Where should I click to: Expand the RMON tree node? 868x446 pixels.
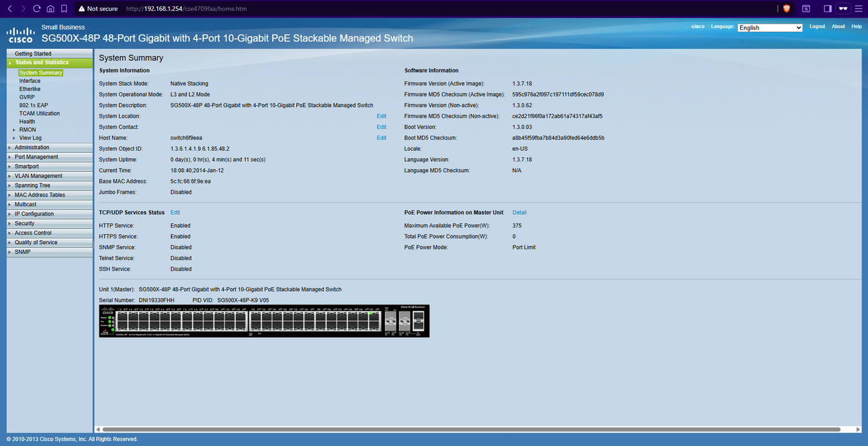click(x=14, y=129)
